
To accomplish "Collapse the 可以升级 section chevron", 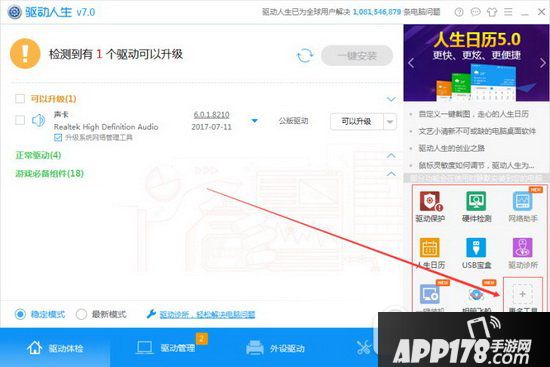I will tap(391, 99).
